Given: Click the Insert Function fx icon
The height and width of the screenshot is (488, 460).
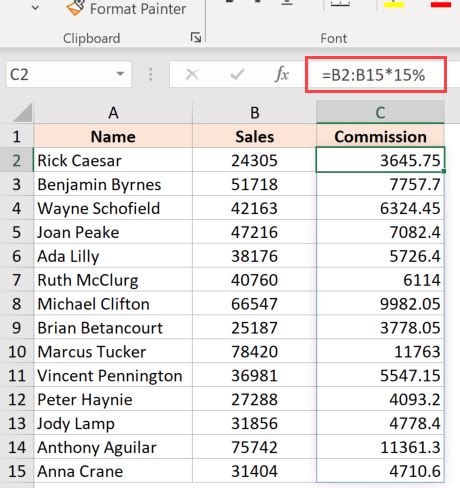Looking at the screenshot, I should point(282,74).
